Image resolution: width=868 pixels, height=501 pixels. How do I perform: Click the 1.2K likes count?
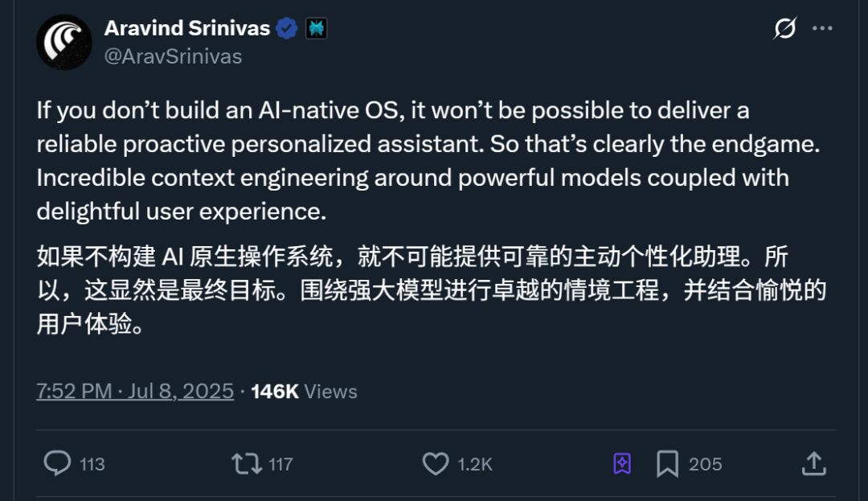tap(475, 464)
